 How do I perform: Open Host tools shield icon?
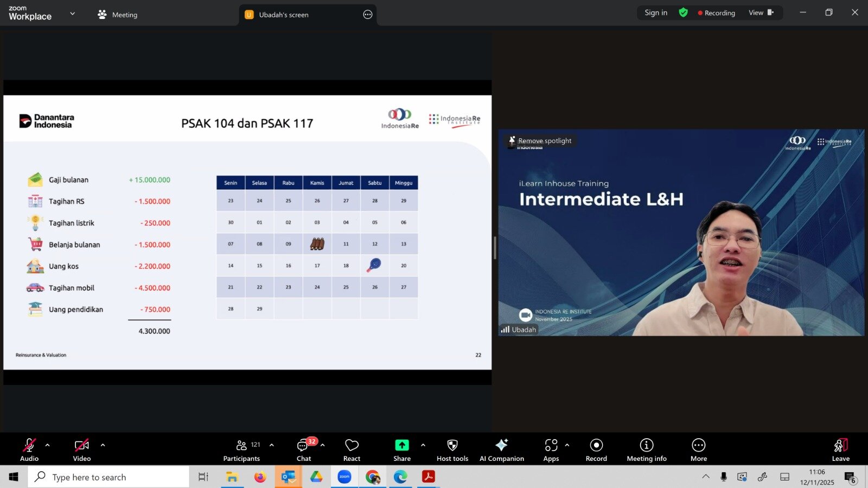452,445
